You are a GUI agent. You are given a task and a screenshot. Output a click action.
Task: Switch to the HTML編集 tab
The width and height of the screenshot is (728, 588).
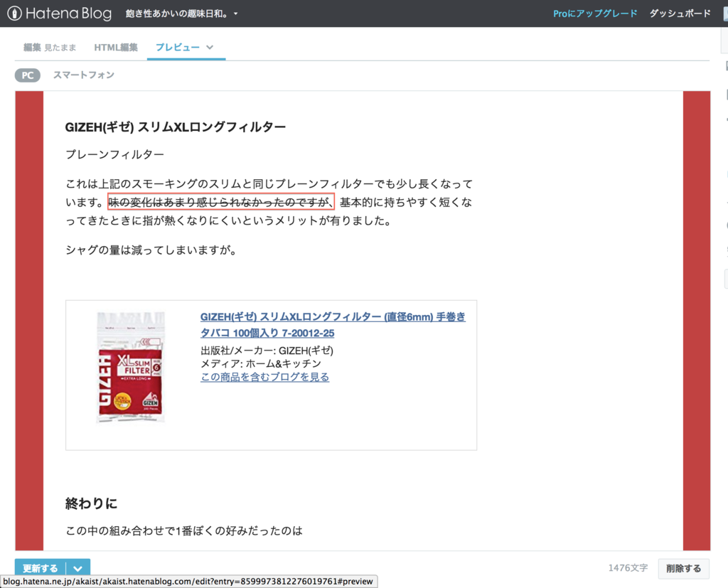(x=116, y=48)
